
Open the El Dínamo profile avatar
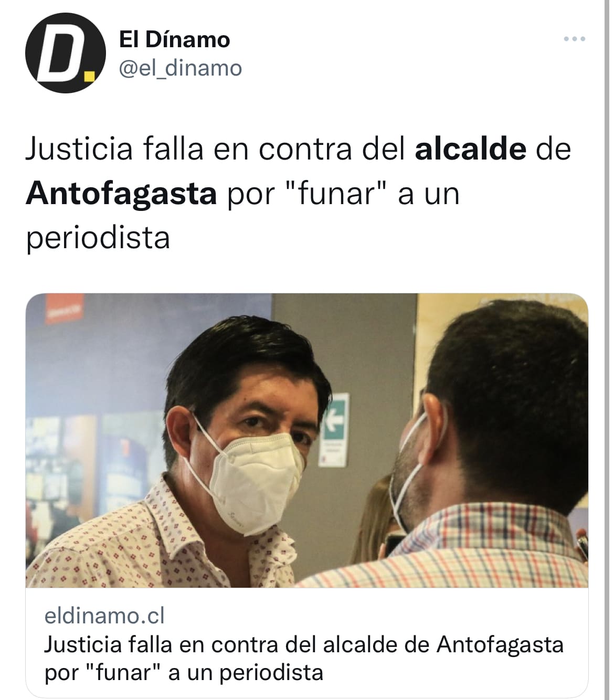[66, 53]
